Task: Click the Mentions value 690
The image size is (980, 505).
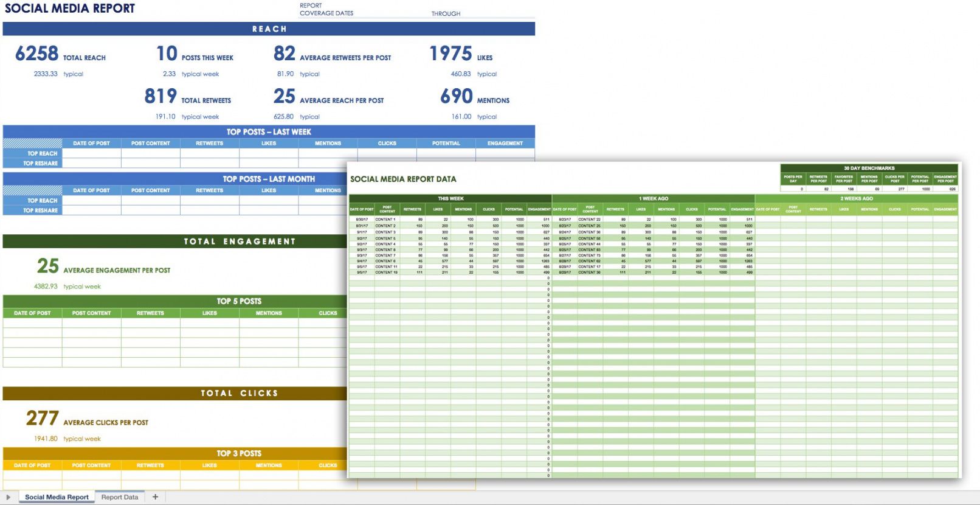Action: coord(457,97)
